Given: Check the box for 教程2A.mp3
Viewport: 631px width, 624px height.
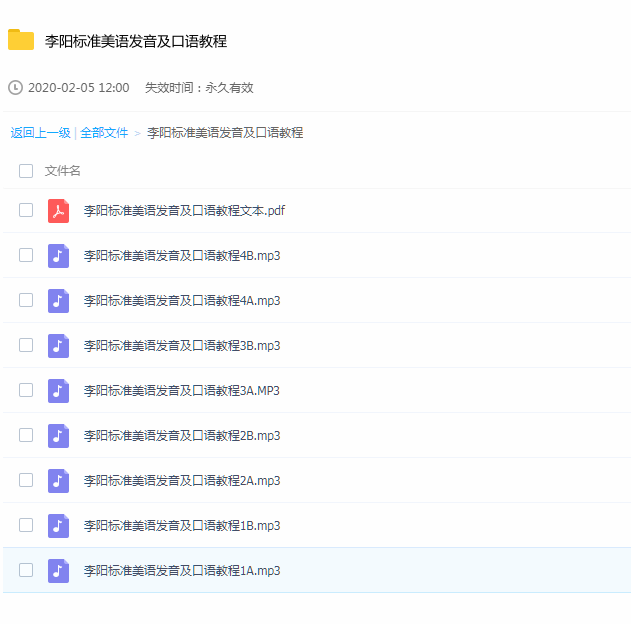Looking at the screenshot, I should click(26, 480).
